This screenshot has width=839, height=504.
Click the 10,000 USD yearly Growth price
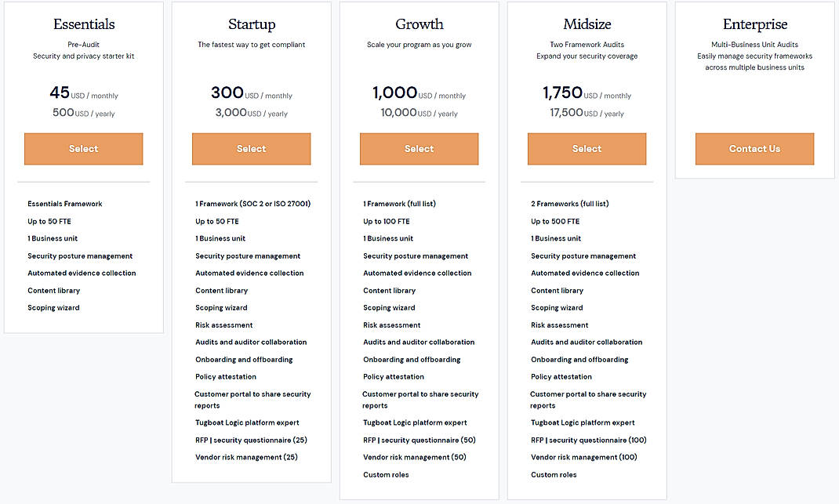point(419,113)
